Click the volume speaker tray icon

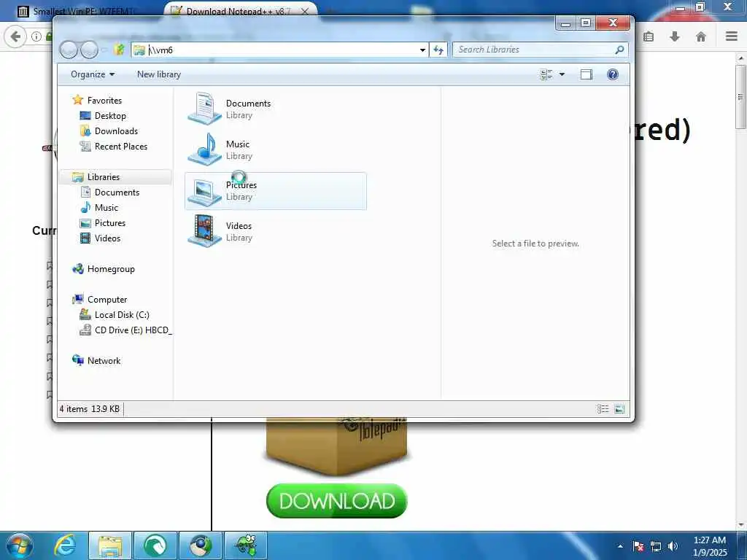[x=673, y=546]
